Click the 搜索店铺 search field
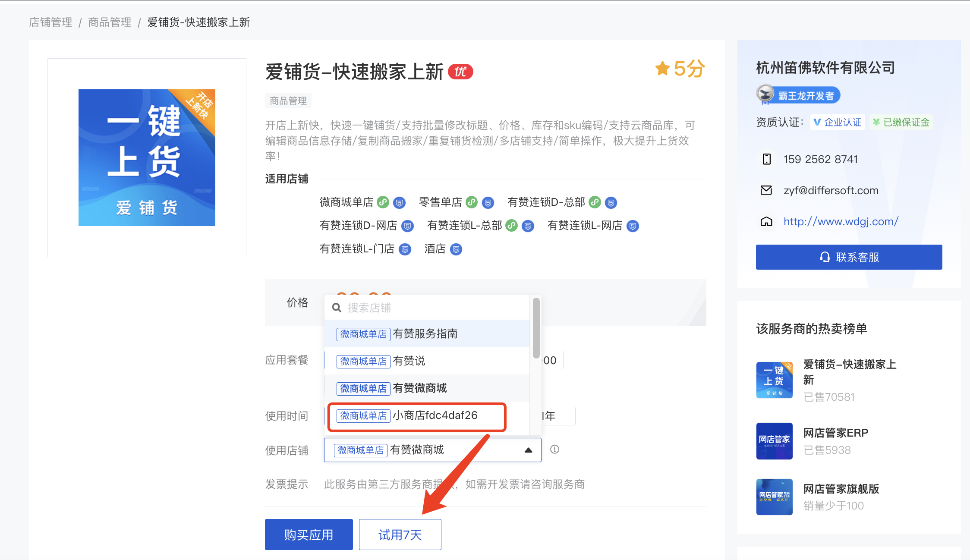 tap(427, 308)
